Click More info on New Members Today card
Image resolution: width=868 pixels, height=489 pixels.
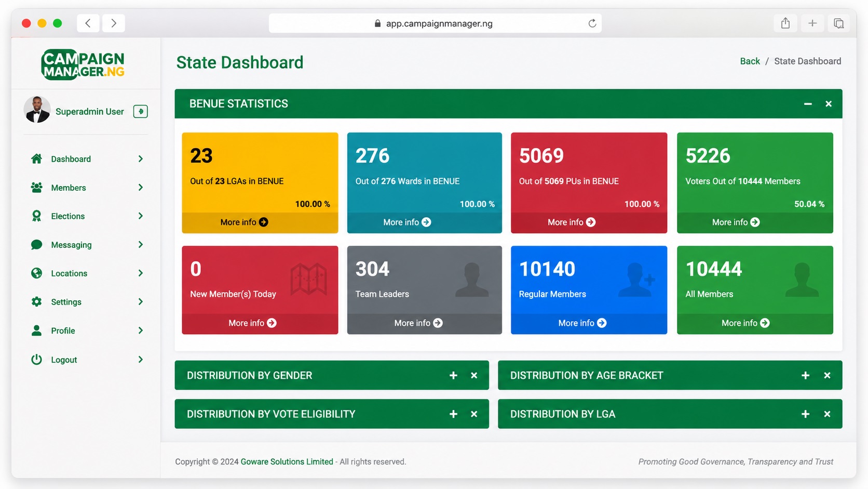pos(252,323)
